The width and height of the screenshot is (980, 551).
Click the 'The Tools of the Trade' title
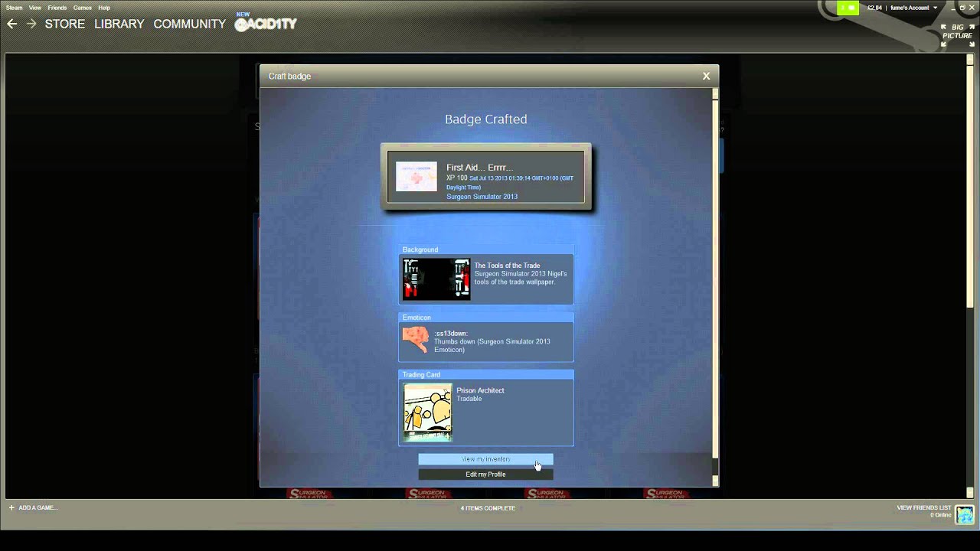(507, 266)
